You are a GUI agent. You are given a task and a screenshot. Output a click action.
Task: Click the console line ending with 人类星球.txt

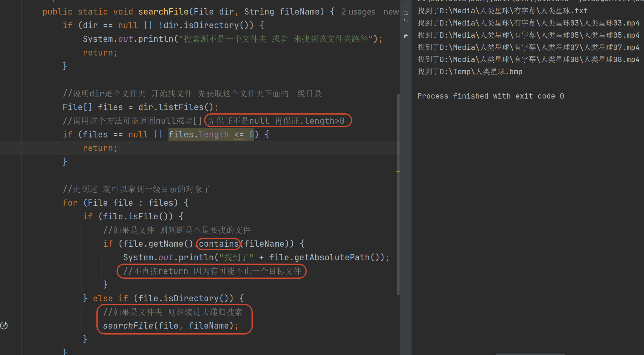click(x=503, y=11)
